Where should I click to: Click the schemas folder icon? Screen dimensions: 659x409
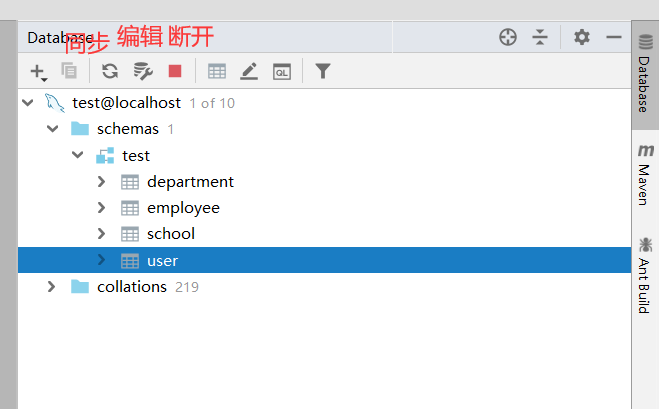click(80, 129)
